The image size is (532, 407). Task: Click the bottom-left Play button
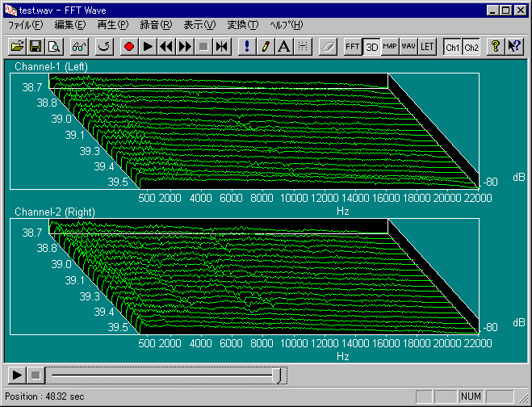(17, 375)
